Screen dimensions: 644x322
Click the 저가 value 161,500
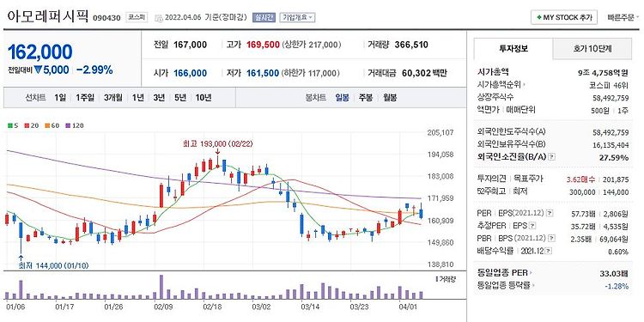tap(263, 74)
